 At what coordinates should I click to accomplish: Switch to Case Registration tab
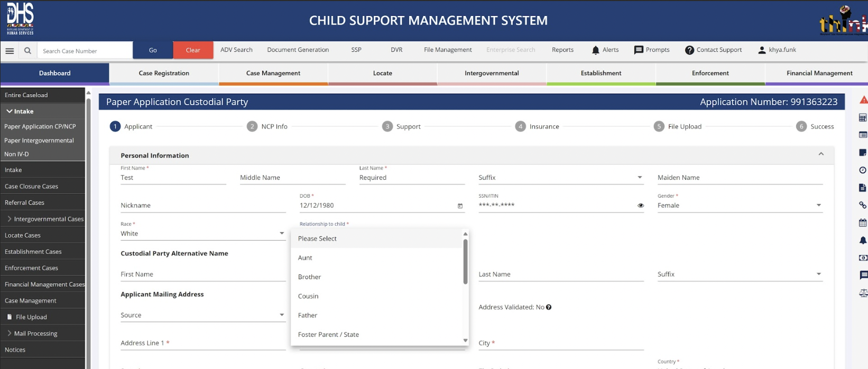pyautogui.click(x=164, y=73)
